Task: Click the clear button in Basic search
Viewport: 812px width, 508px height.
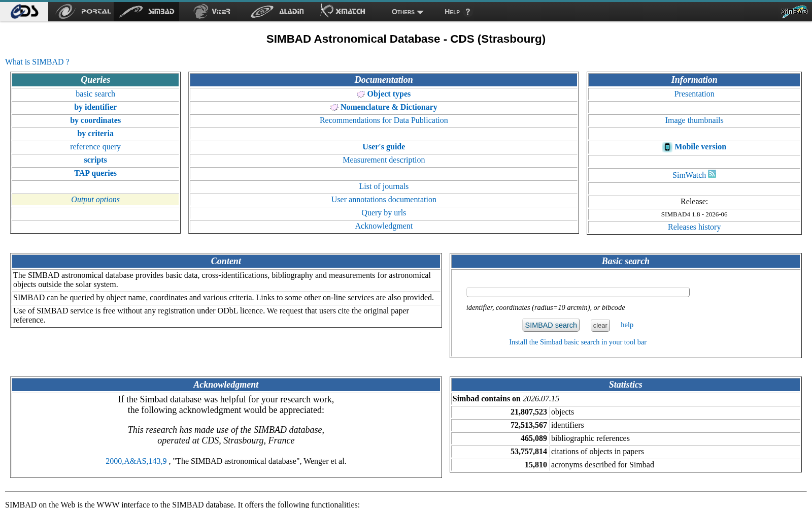Action: tap(600, 326)
